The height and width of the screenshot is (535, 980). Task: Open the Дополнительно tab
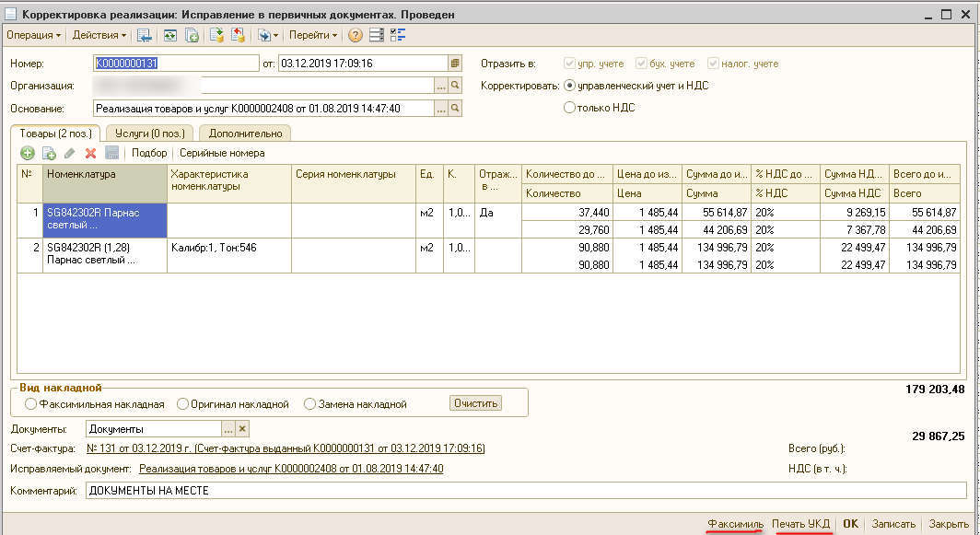(245, 134)
